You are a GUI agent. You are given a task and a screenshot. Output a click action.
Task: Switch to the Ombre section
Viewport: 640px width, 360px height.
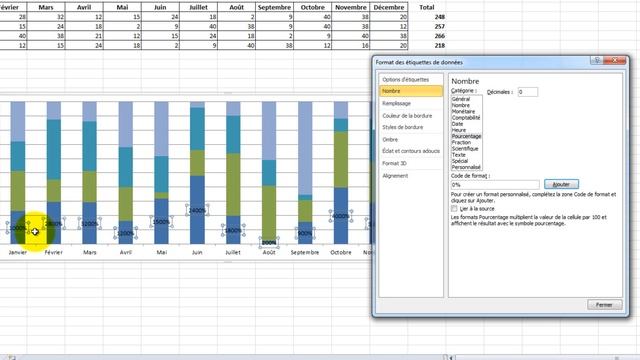click(x=390, y=140)
